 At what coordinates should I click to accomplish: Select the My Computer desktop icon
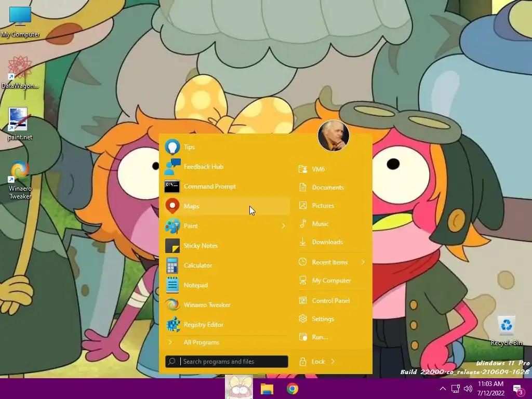point(20,22)
